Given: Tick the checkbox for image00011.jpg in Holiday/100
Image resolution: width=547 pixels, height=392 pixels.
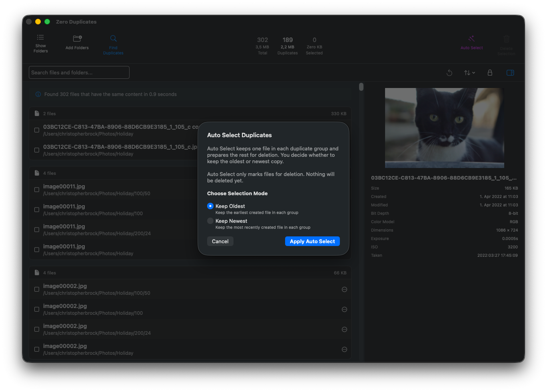Looking at the screenshot, I should tap(36, 209).
